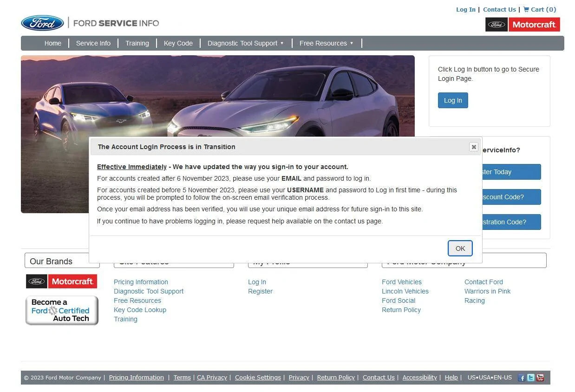The height and width of the screenshot is (392, 575).
Task: Click the Ford oval logo in header
Action: click(x=42, y=23)
